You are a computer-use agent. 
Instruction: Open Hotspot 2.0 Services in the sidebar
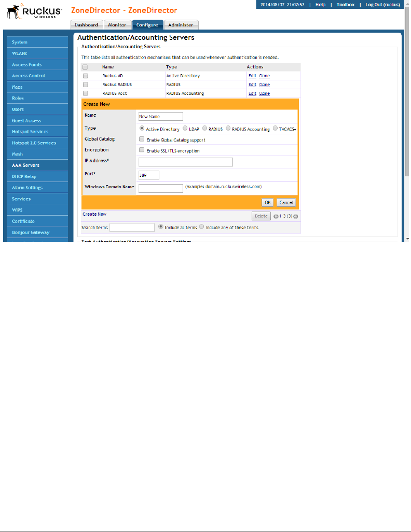[x=37, y=143]
